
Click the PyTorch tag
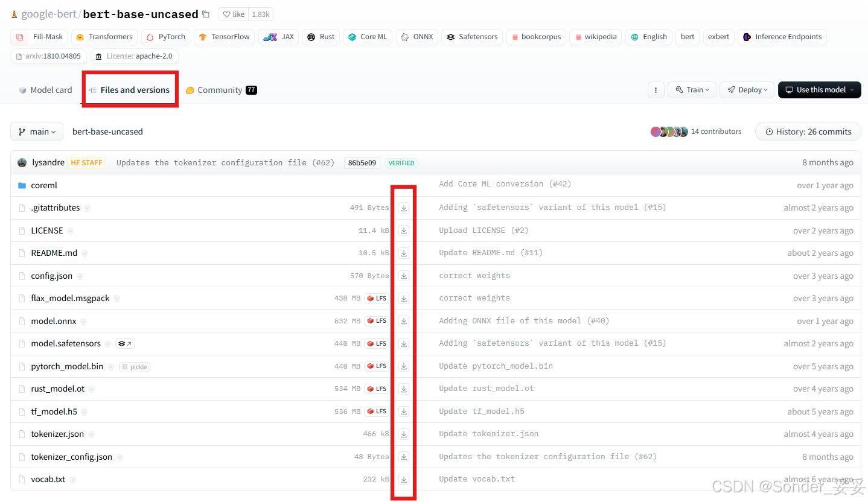(166, 37)
